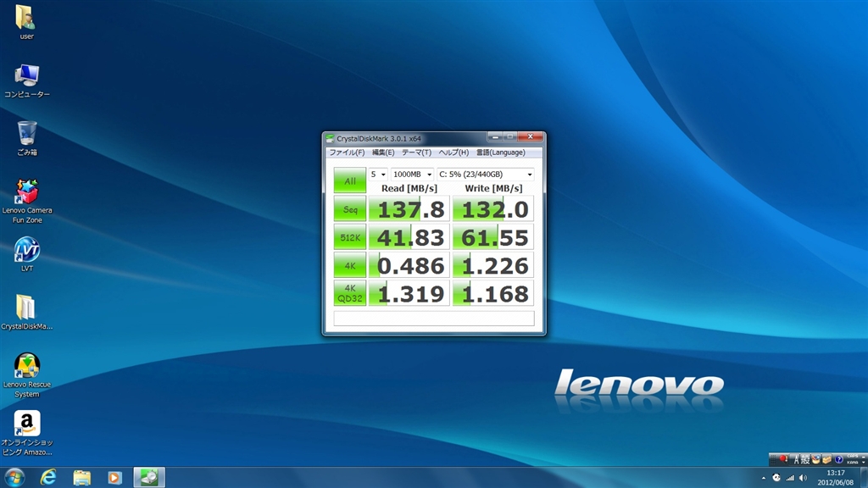The width and height of the screenshot is (868, 488).
Task: Click the IME help question mark icon
Action: click(838, 459)
